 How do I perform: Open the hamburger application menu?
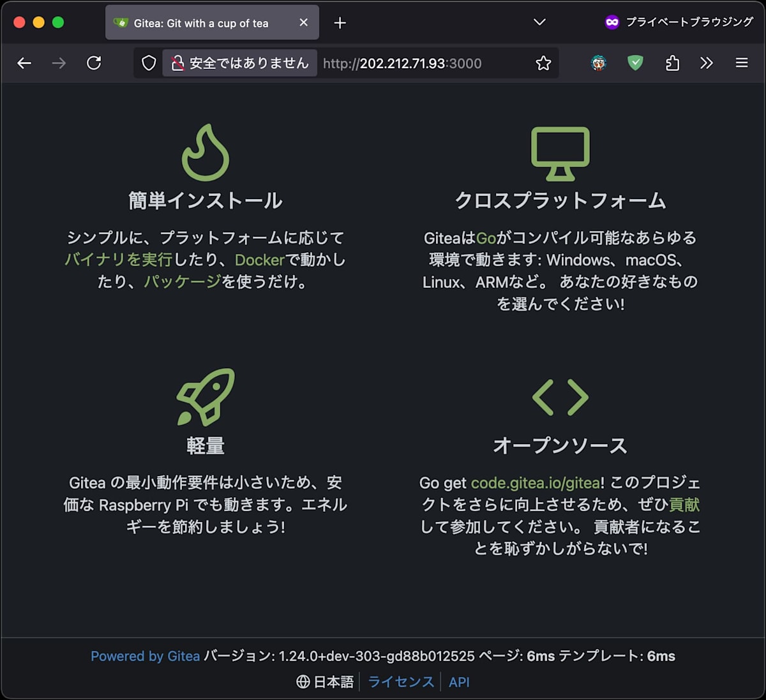[x=742, y=63]
